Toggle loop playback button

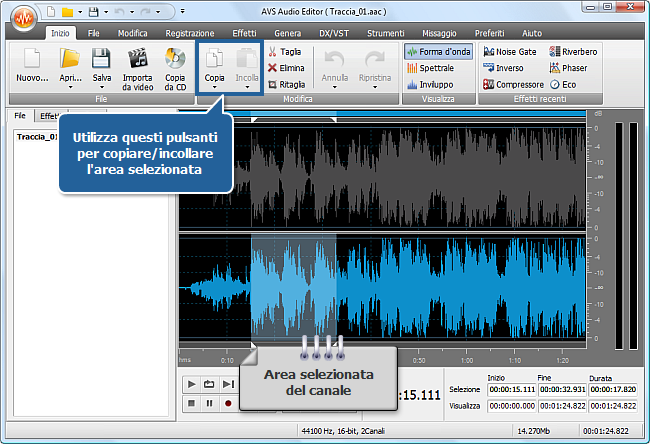(209, 384)
